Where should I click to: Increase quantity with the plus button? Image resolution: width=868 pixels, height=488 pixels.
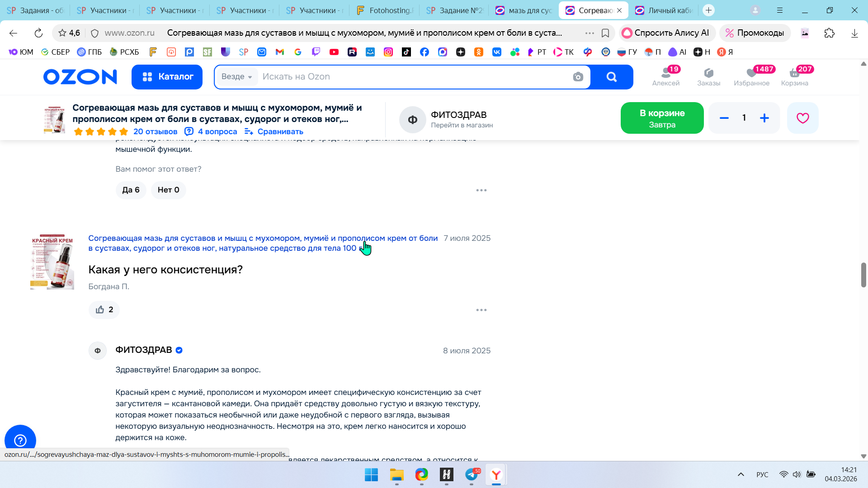tap(764, 118)
